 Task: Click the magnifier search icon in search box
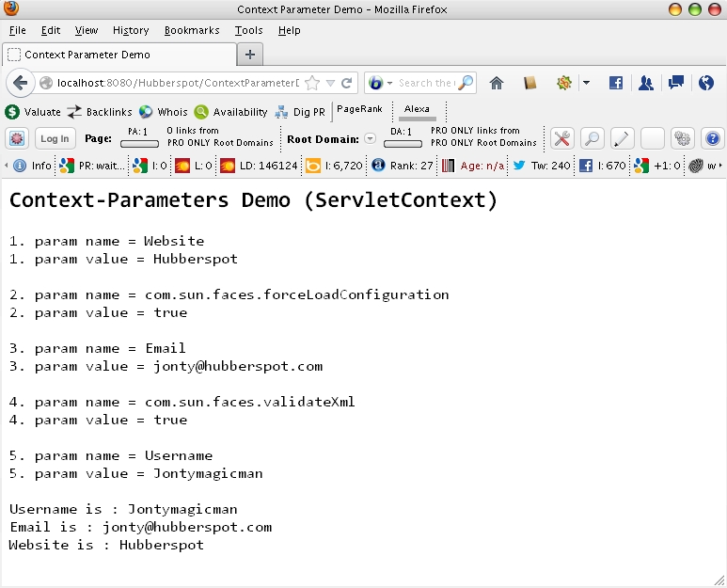coord(466,83)
